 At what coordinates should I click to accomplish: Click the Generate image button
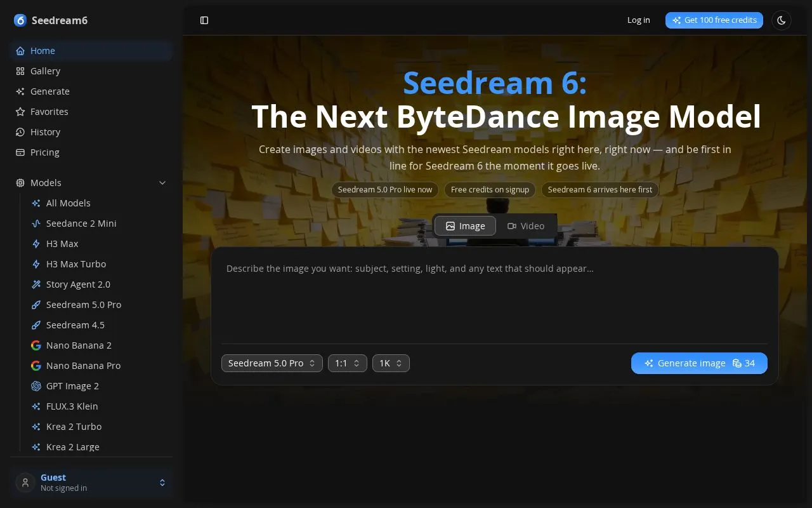(x=699, y=363)
